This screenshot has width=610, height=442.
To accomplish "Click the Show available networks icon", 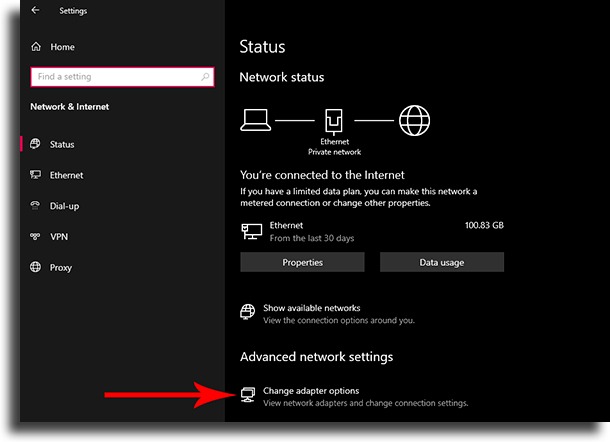I will [248, 312].
